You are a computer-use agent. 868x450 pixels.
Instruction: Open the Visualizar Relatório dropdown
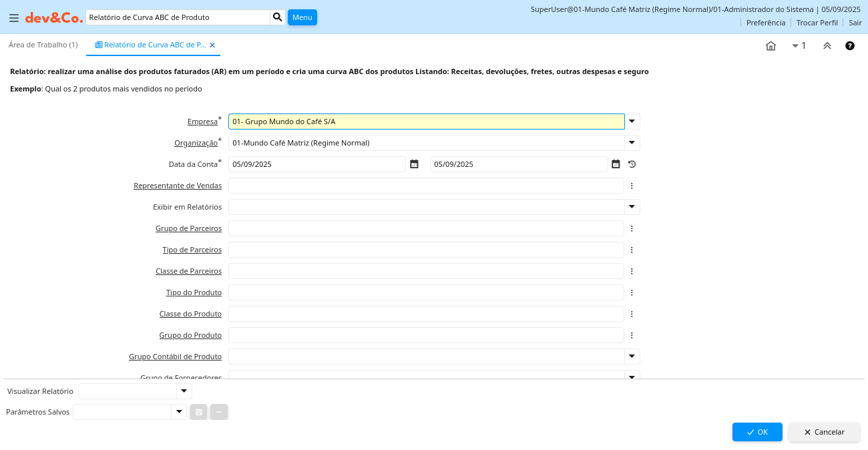tap(184, 391)
